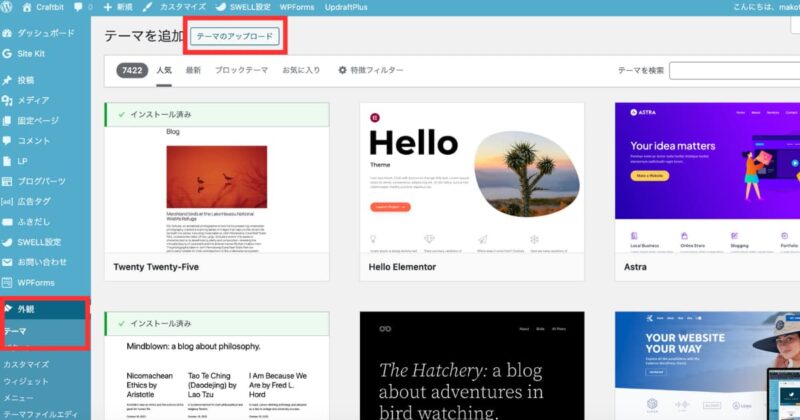Open The Hatchery bird watching theme thumbnail
The image size is (800, 420).
472,366
